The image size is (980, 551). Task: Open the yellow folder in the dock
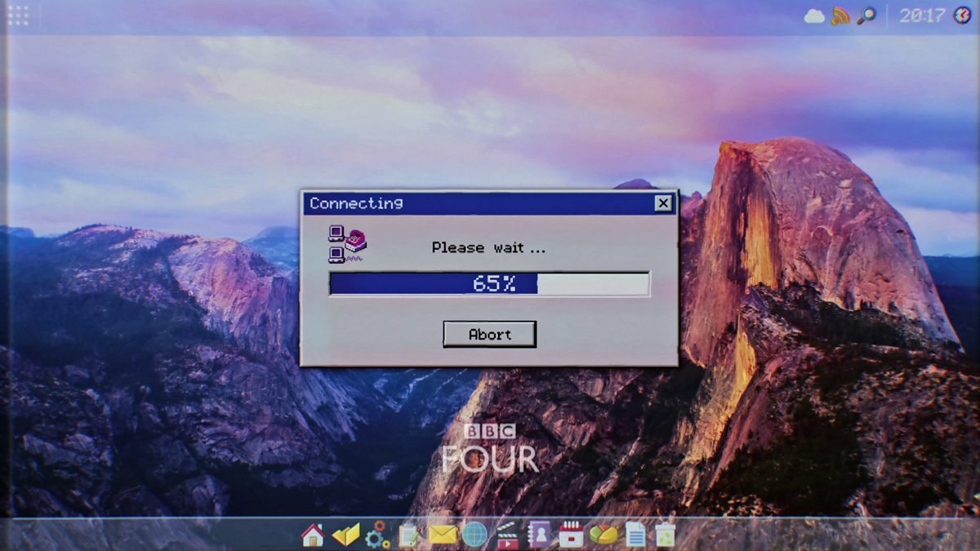(345, 535)
